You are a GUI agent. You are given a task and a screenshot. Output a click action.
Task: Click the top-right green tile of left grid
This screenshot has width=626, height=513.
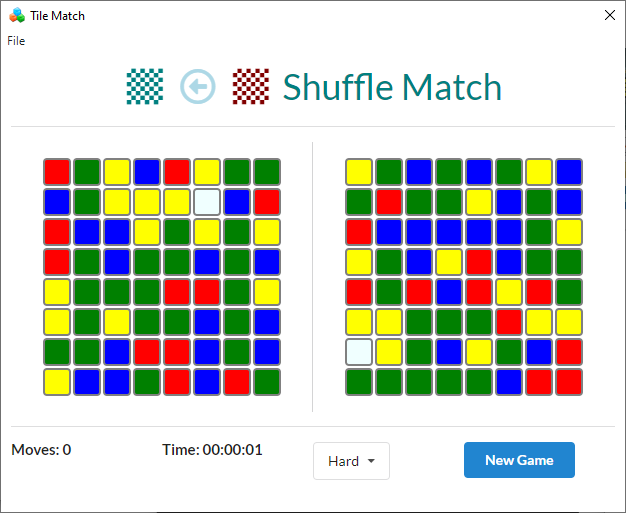click(x=267, y=172)
